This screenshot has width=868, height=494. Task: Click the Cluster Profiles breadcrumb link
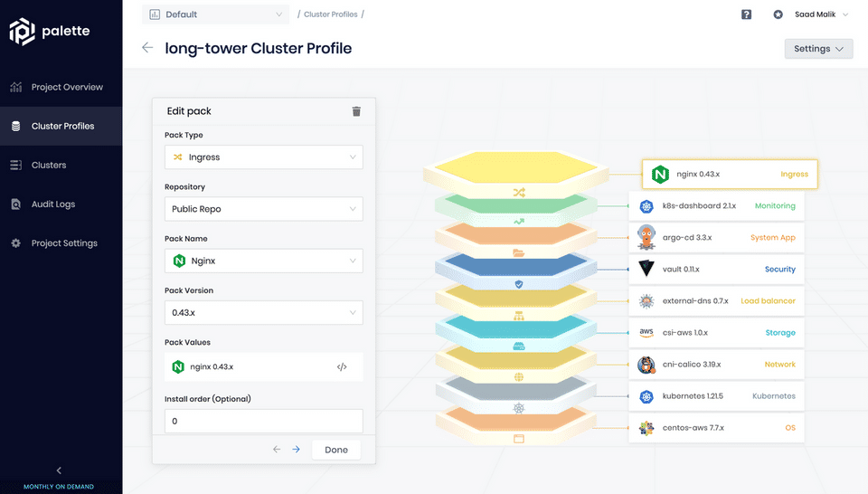point(331,14)
